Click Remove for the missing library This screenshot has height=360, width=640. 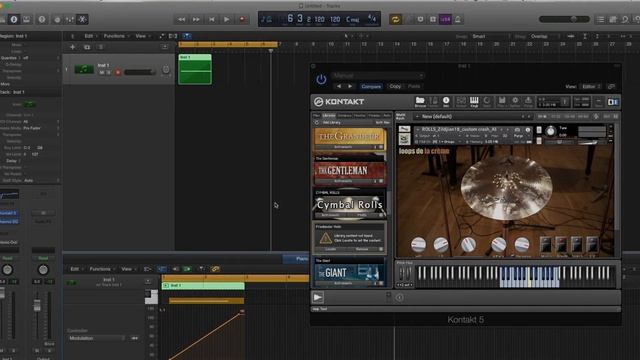(x=362, y=249)
